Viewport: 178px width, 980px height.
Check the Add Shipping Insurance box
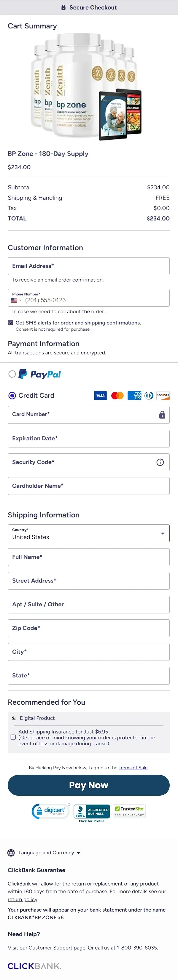coord(13,737)
